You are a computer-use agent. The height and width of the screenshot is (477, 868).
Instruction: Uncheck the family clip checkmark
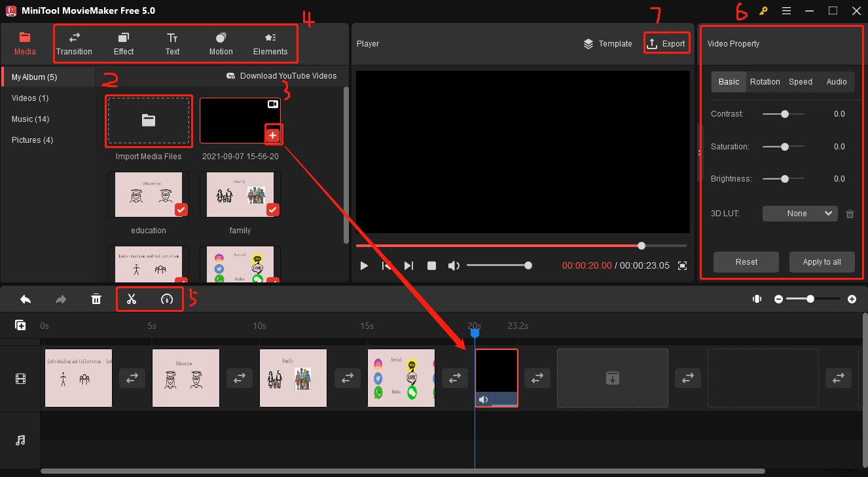272,210
